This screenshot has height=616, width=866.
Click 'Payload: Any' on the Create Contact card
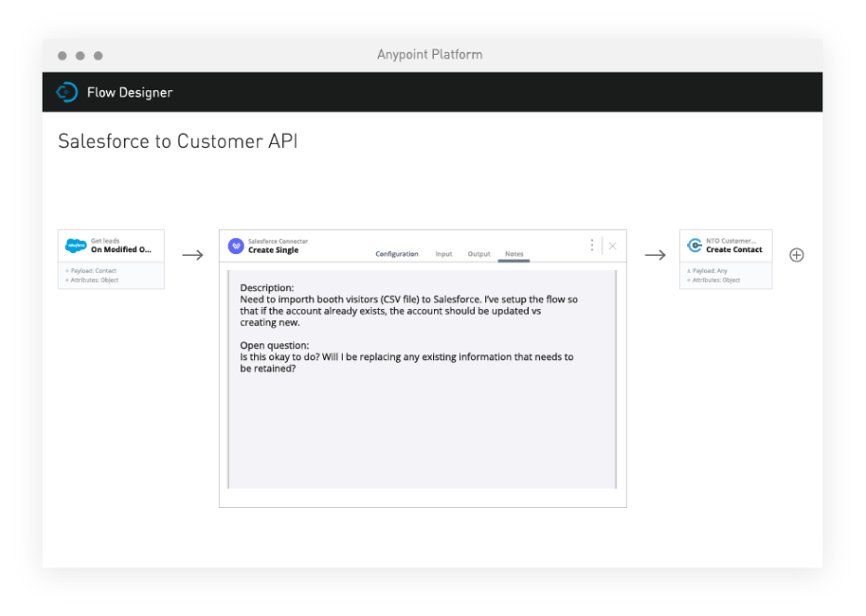(710, 271)
